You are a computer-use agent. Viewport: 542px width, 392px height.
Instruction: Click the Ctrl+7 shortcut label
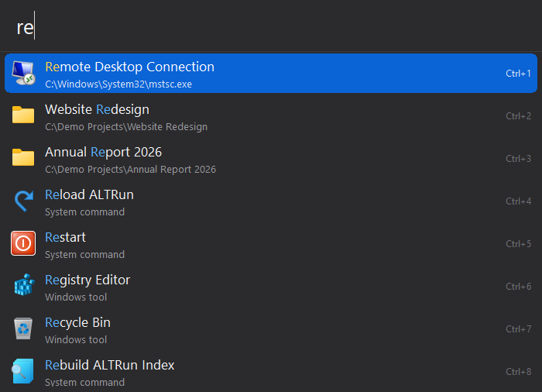[518, 328]
